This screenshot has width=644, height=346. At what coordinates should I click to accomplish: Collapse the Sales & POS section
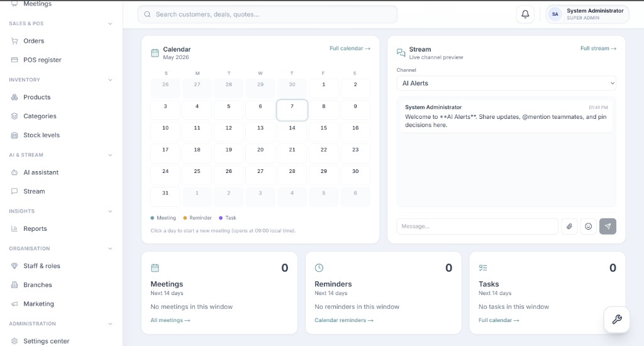pos(110,24)
